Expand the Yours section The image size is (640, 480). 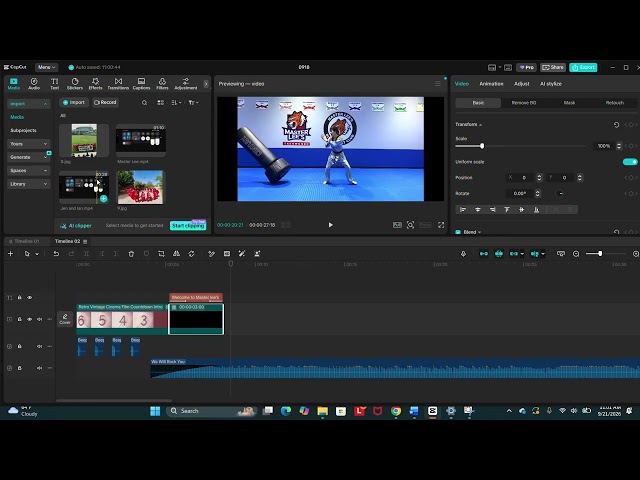[29, 144]
